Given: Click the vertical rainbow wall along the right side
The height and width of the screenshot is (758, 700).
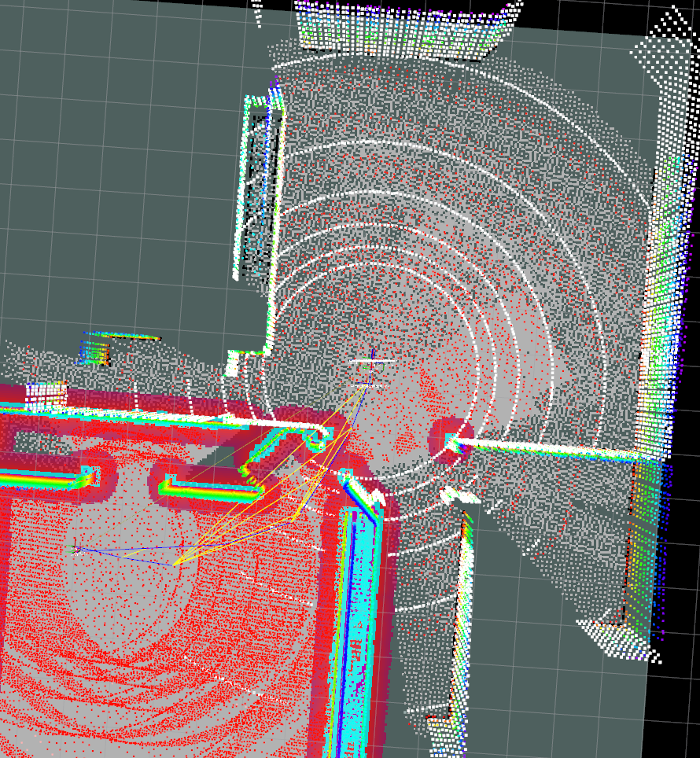Looking at the screenshot, I should 659,299.
